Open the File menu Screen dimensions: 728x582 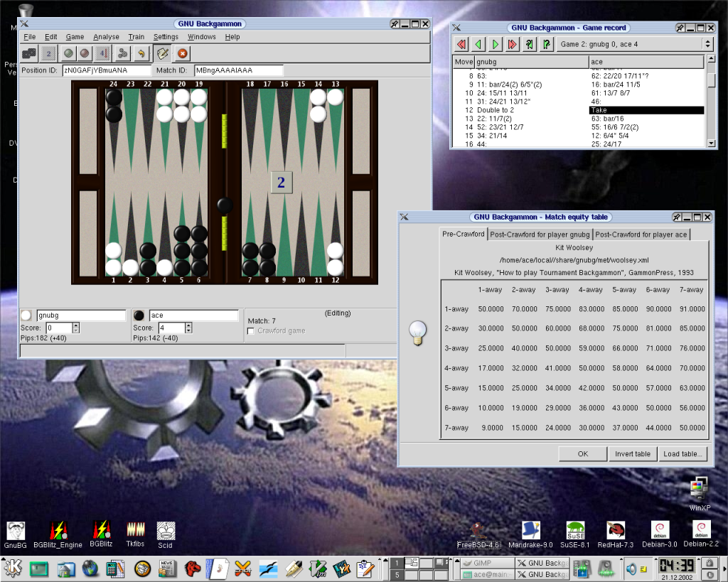30,37
